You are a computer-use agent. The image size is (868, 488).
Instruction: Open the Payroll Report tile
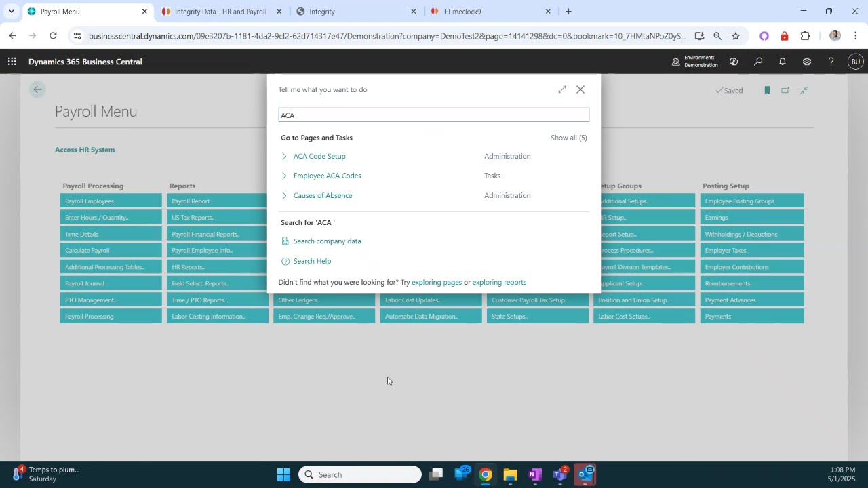click(217, 201)
